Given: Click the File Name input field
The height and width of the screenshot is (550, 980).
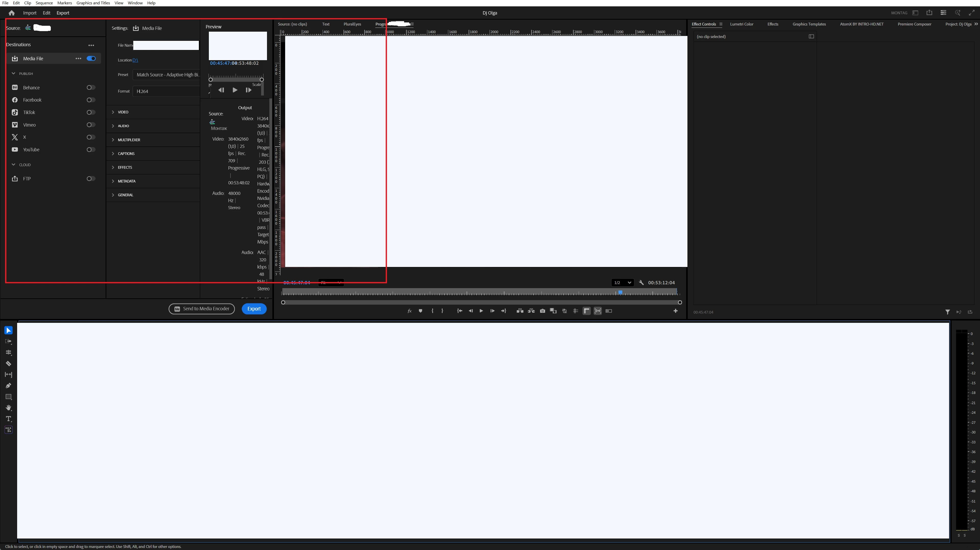Looking at the screenshot, I should pyautogui.click(x=166, y=45).
